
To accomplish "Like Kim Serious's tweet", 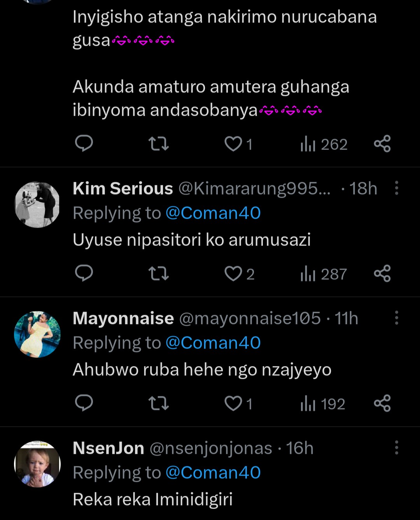I will (233, 274).
